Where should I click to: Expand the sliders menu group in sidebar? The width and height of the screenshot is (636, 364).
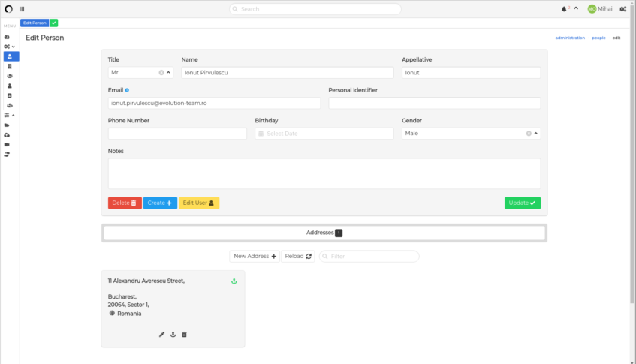[9, 116]
